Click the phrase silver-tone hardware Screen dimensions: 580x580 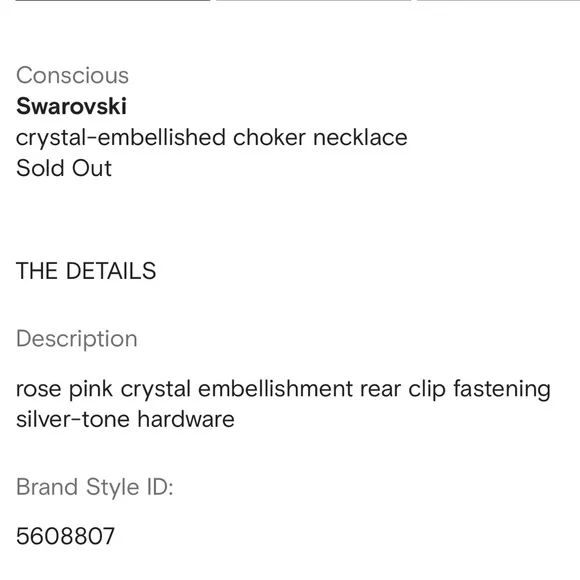pos(125,419)
